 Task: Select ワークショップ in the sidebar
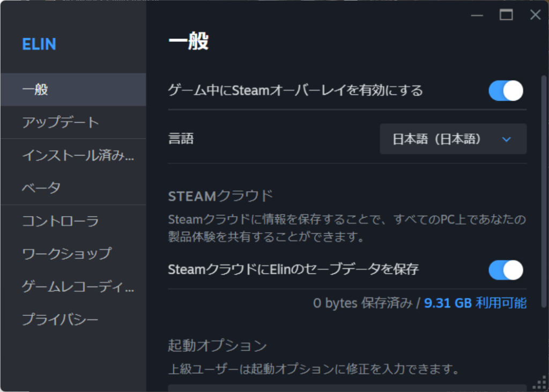pyautogui.click(x=73, y=254)
